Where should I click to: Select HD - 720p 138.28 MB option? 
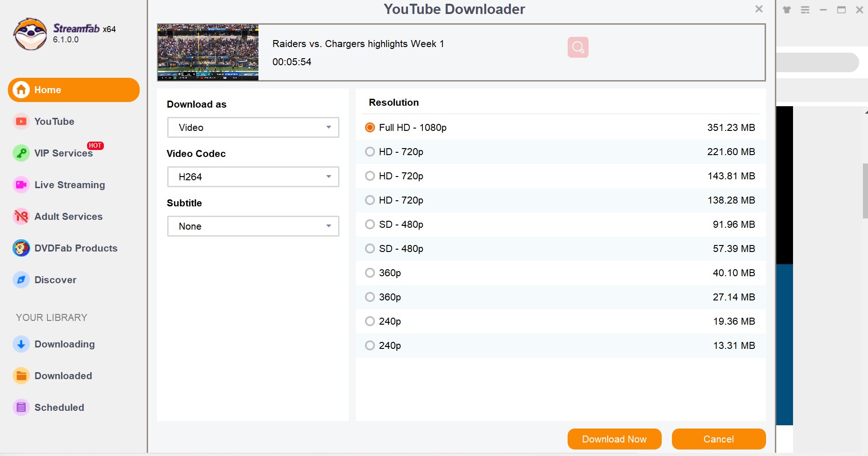[x=561, y=200]
